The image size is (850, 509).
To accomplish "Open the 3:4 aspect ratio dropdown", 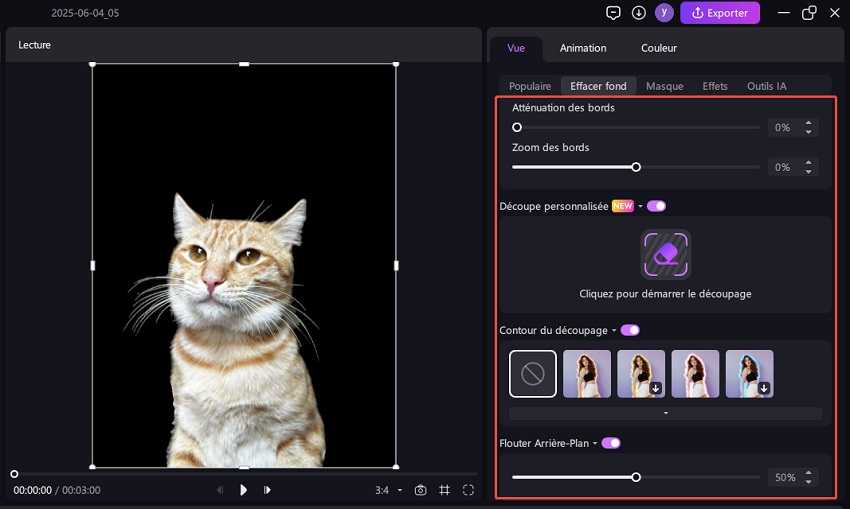I will 388,490.
